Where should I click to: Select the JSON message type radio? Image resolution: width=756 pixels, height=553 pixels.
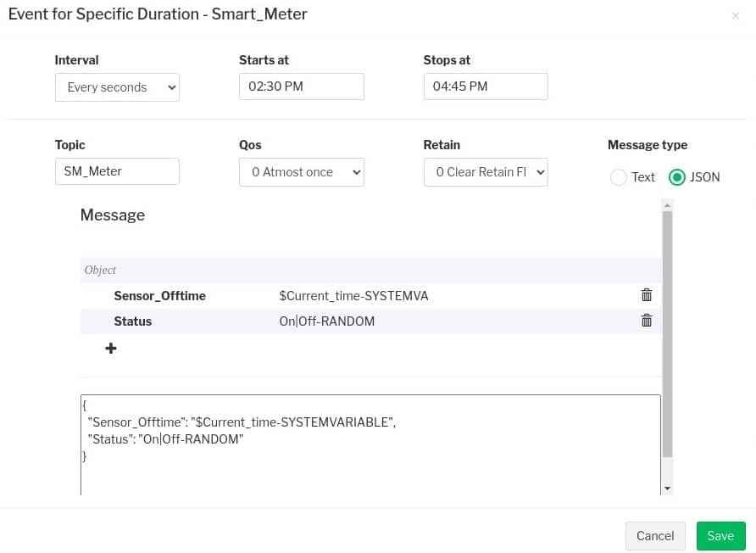[677, 177]
